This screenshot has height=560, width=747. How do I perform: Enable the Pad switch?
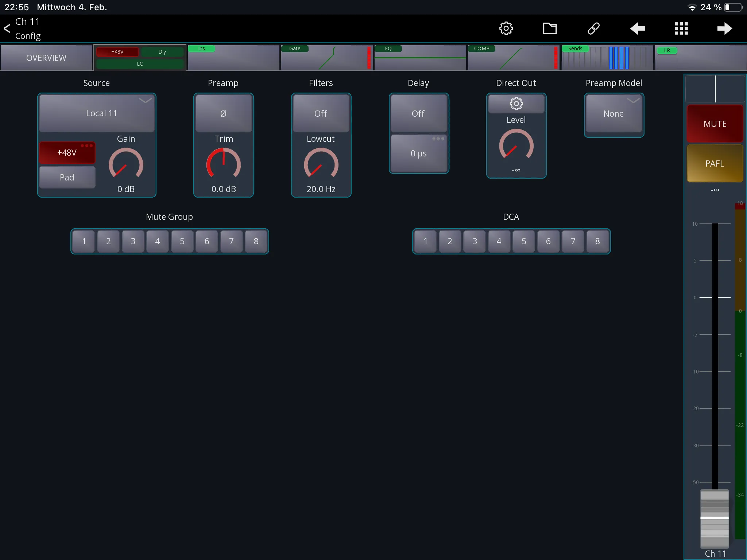[x=67, y=177]
